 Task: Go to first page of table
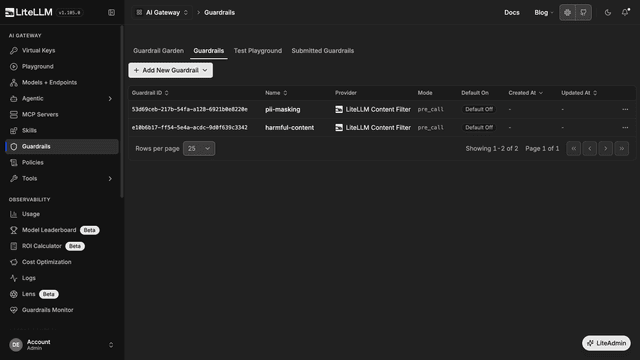(x=573, y=149)
